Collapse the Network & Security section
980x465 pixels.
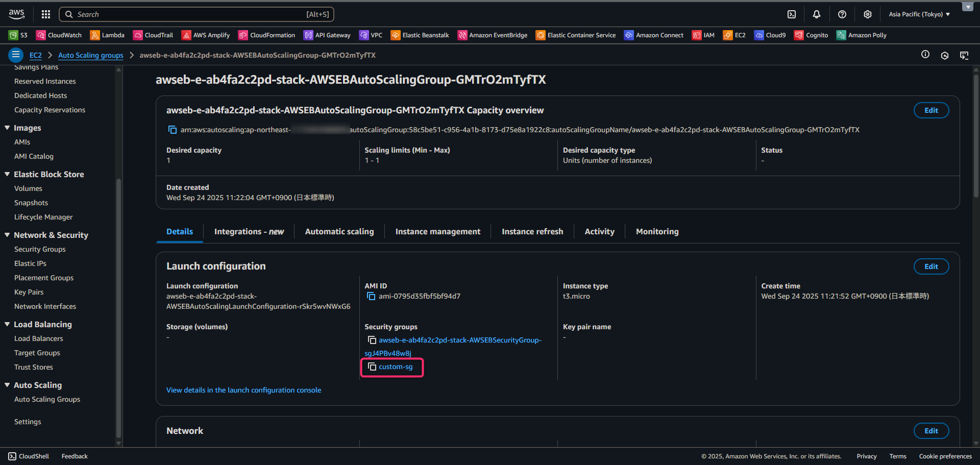click(7, 235)
